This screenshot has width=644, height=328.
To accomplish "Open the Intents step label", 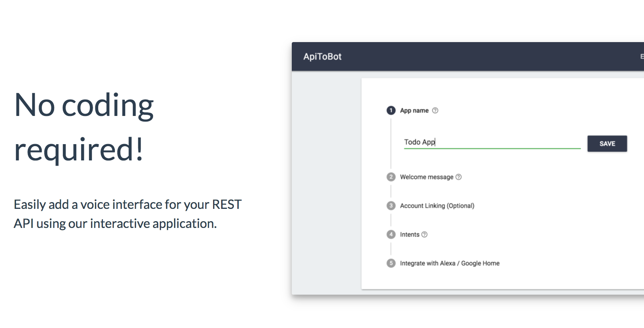I will (409, 234).
